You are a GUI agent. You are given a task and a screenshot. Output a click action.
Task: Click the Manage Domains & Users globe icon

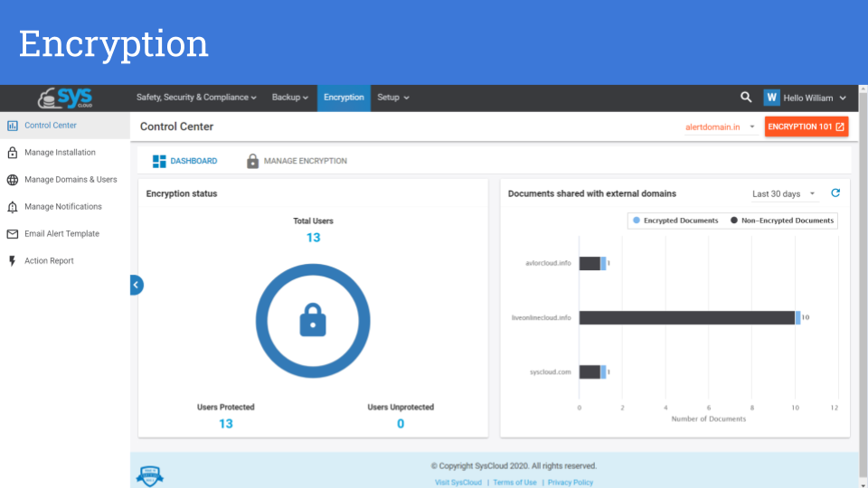[13, 180]
